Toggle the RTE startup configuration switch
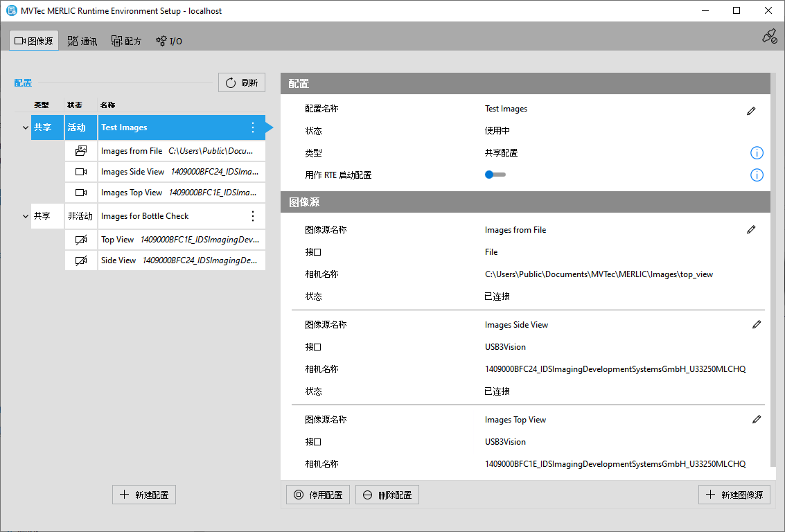The height and width of the screenshot is (532, 785). point(495,175)
